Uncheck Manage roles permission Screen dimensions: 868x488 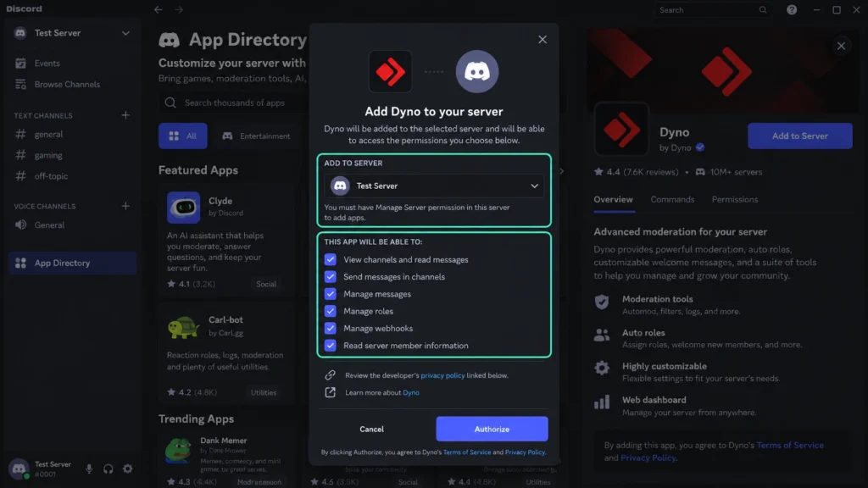pos(331,311)
